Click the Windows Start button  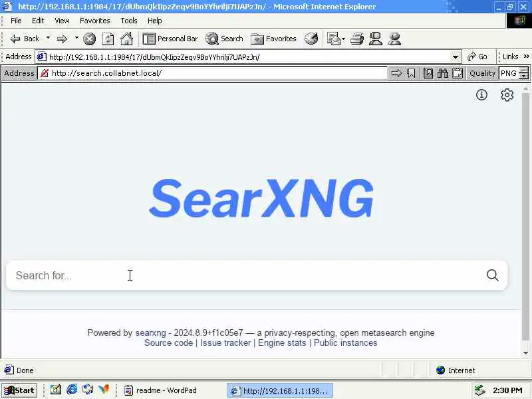pyautogui.click(x=19, y=390)
